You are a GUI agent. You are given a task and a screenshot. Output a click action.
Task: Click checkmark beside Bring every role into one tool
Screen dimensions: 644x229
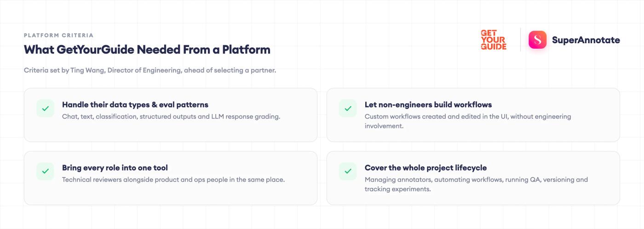(x=45, y=172)
